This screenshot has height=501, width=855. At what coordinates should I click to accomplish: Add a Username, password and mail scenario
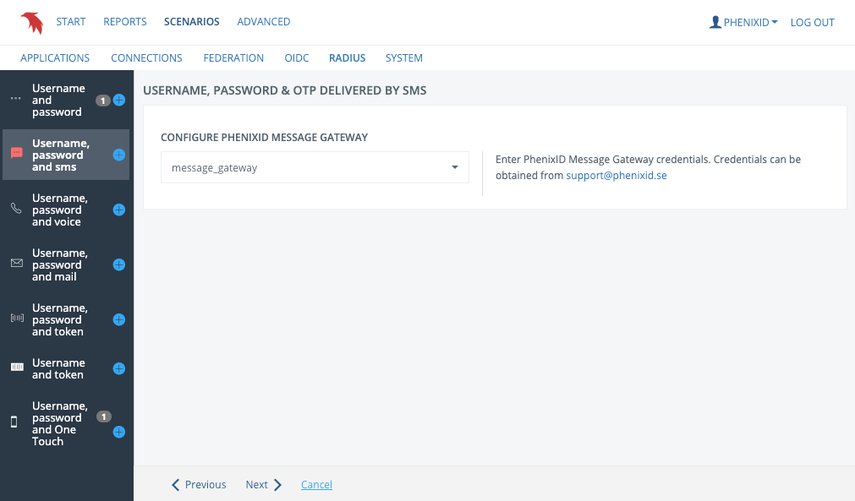pyautogui.click(x=119, y=265)
